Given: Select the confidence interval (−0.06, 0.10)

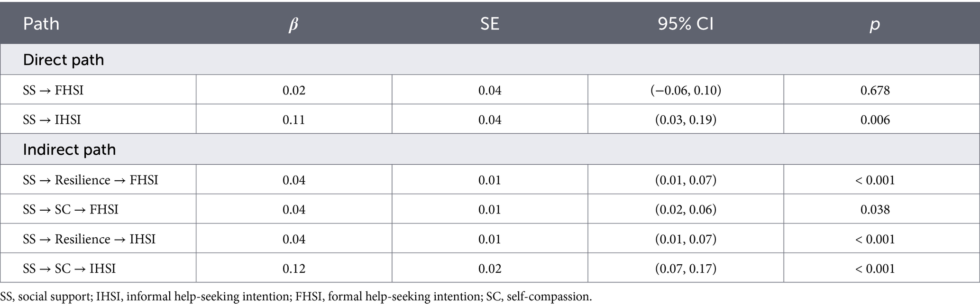Looking at the screenshot, I should 686,90.
